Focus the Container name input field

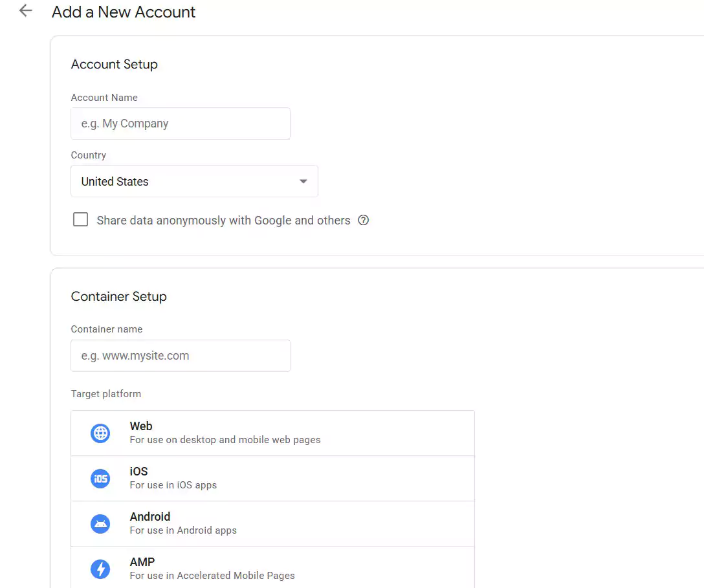pyautogui.click(x=181, y=356)
